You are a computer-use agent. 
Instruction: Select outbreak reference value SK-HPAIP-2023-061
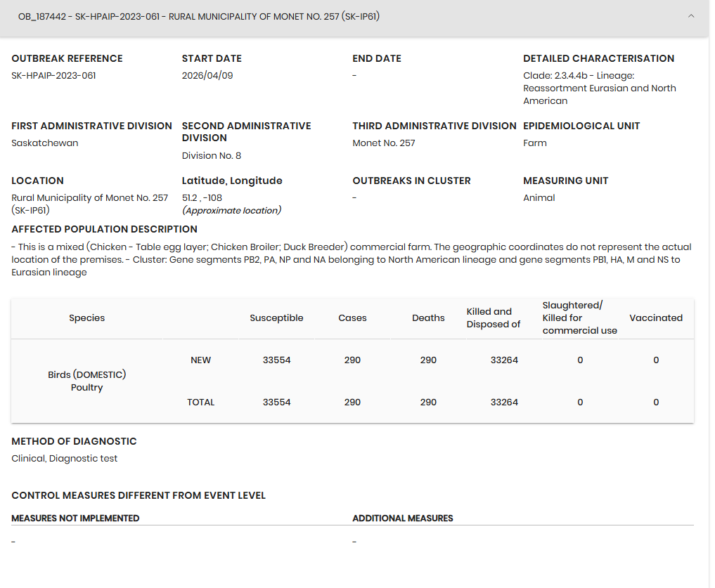coord(54,76)
